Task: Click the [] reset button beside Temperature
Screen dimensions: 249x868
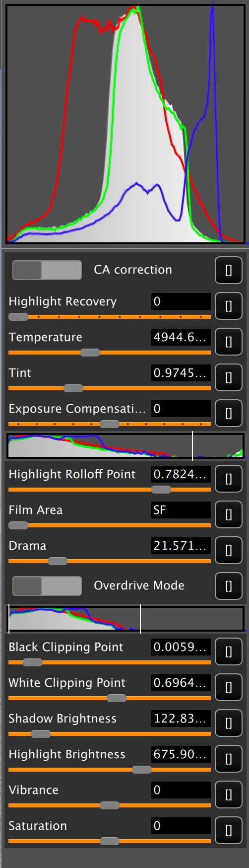Action: pos(229,342)
